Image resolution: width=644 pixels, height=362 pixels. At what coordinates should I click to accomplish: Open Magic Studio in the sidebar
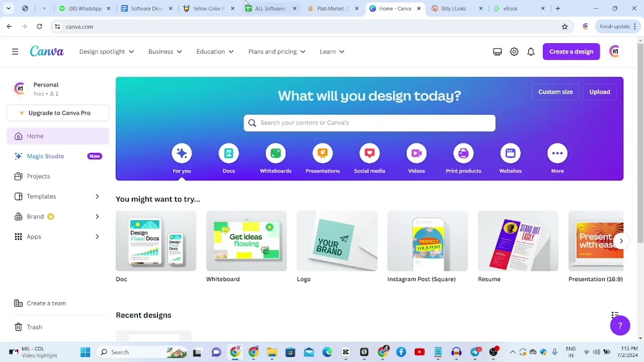[58, 156]
